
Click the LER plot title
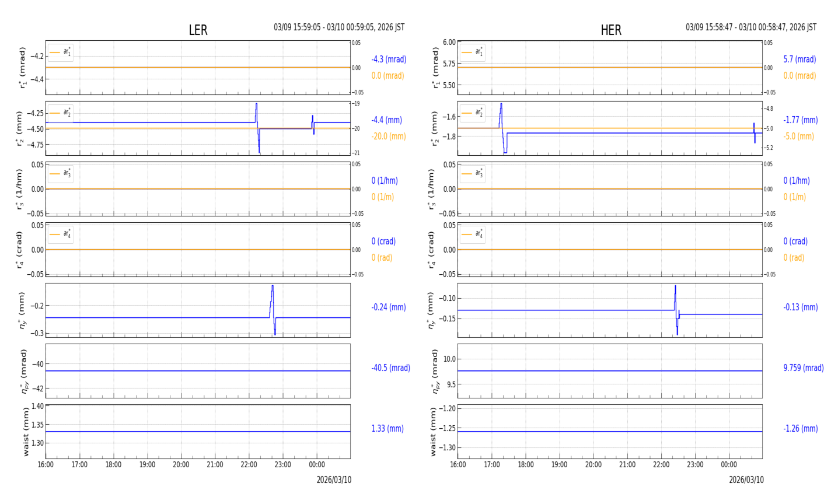(198, 30)
